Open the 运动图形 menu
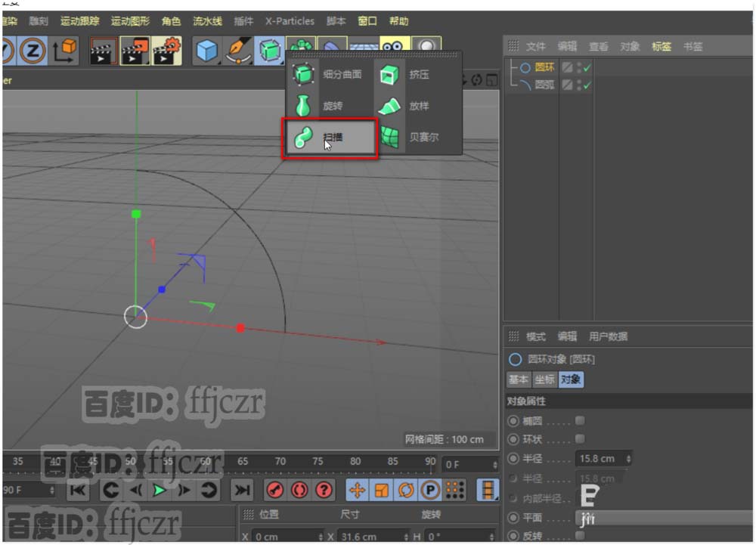This screenshot has height=545, width=756. click(130, 21)
